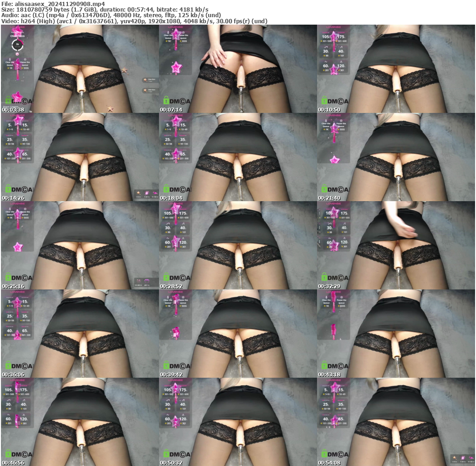Click the rising arrow icon on the 30-token tile

326,47
